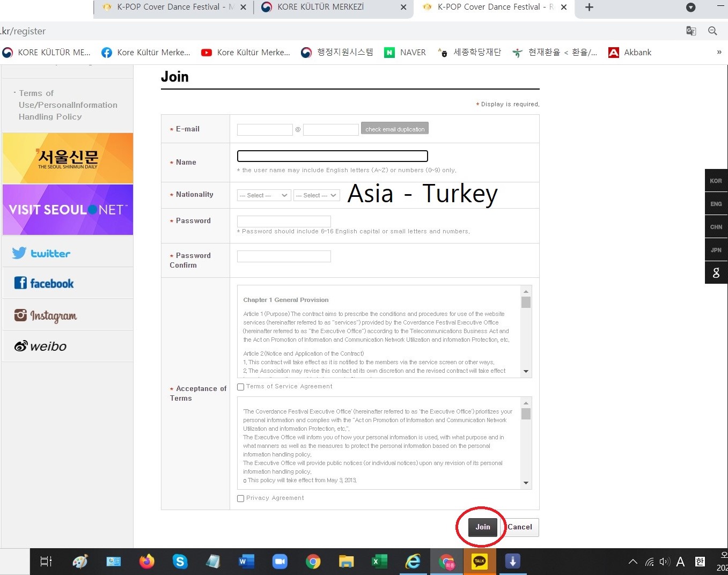The image size is (728, 575).
Task: Open File Explorer from taskbar
Action: (x=346, y=562)
